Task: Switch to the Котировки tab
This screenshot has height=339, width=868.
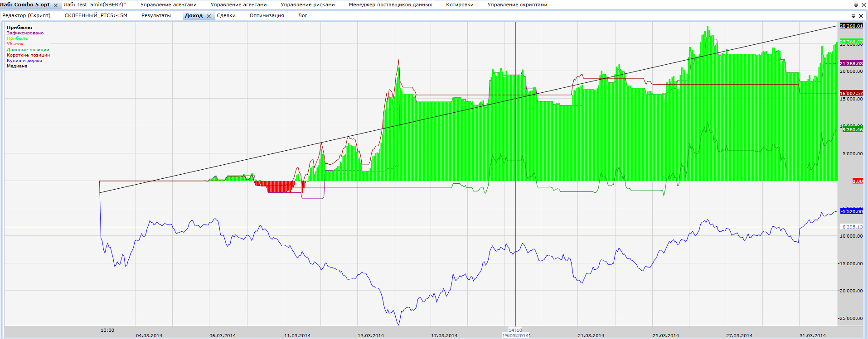Action: [460, 5]
